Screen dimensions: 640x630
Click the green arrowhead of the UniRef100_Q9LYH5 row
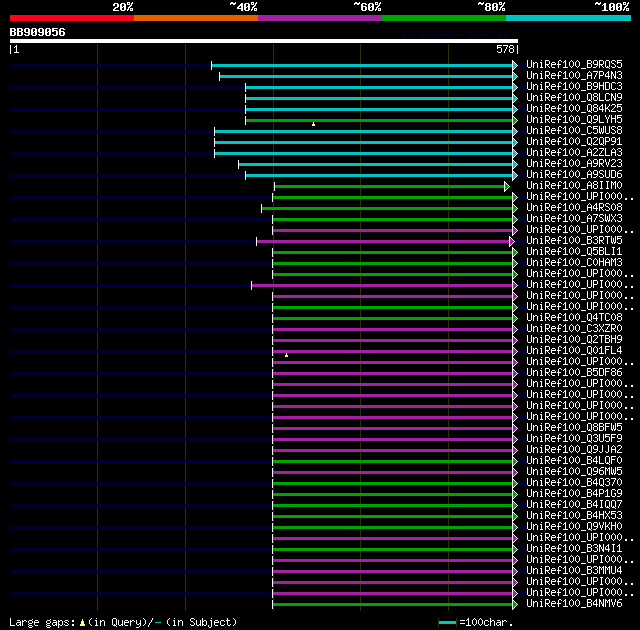point(515,120)
